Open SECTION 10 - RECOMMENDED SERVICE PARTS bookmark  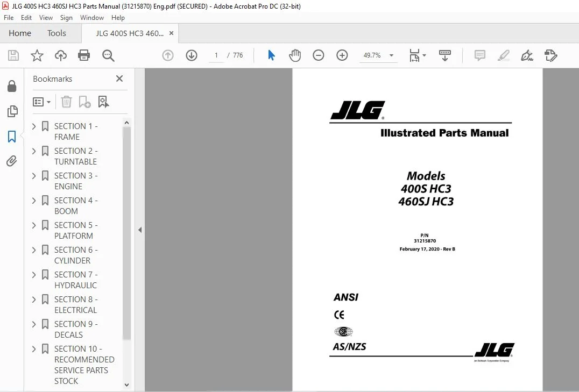84,365
